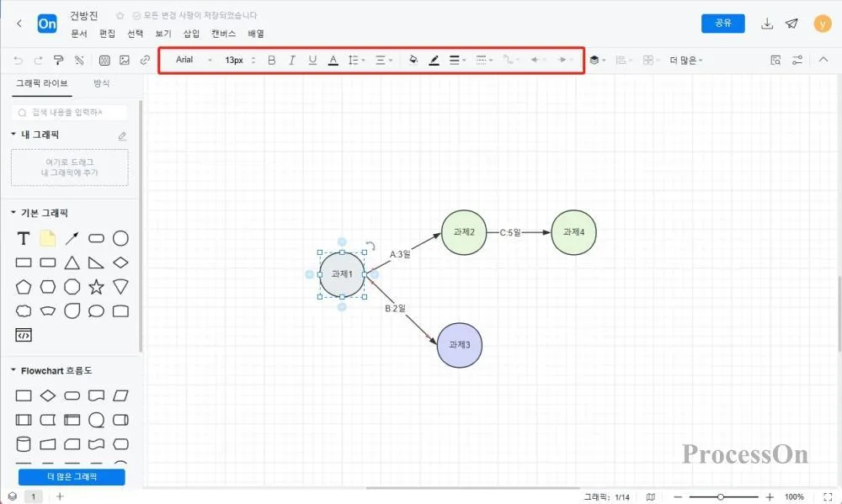
Task: Open the 문서 menu
Action: (79, 34)
